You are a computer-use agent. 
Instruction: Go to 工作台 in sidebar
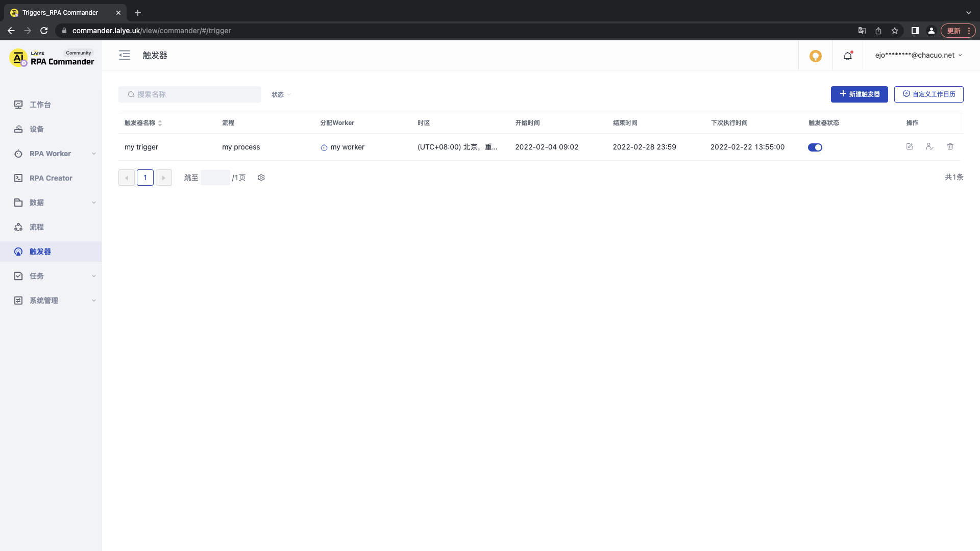pos(51,105)
